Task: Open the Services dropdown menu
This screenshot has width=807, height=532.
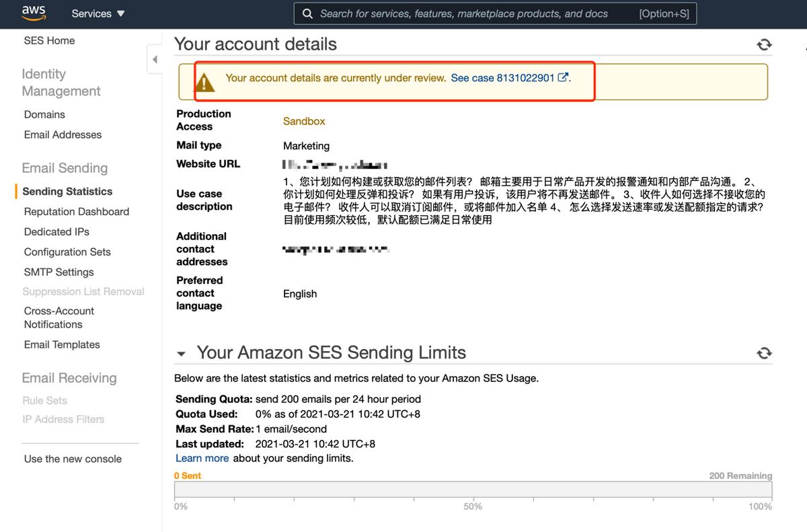Action: click(x=98, y=13)
